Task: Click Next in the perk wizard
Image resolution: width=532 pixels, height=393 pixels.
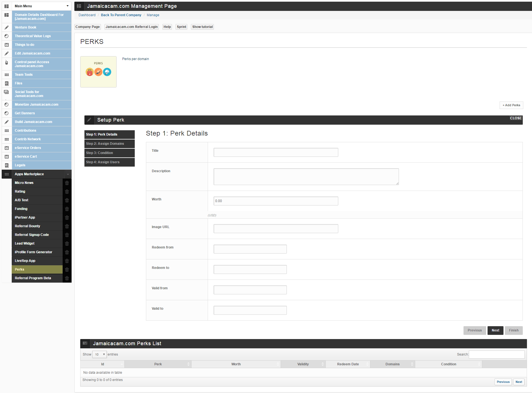Action: (x=495, y=330)
